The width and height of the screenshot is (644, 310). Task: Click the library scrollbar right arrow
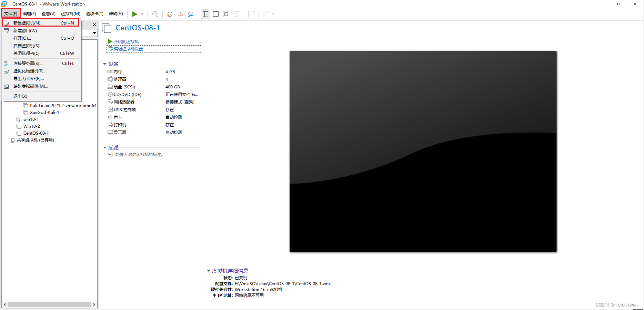click(x=94, y=304)
